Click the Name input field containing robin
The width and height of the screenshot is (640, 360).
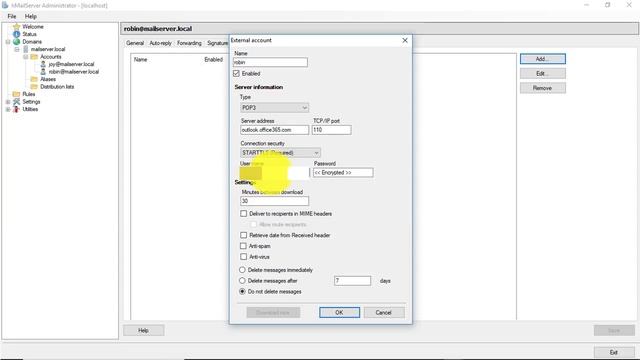[270, 62]
